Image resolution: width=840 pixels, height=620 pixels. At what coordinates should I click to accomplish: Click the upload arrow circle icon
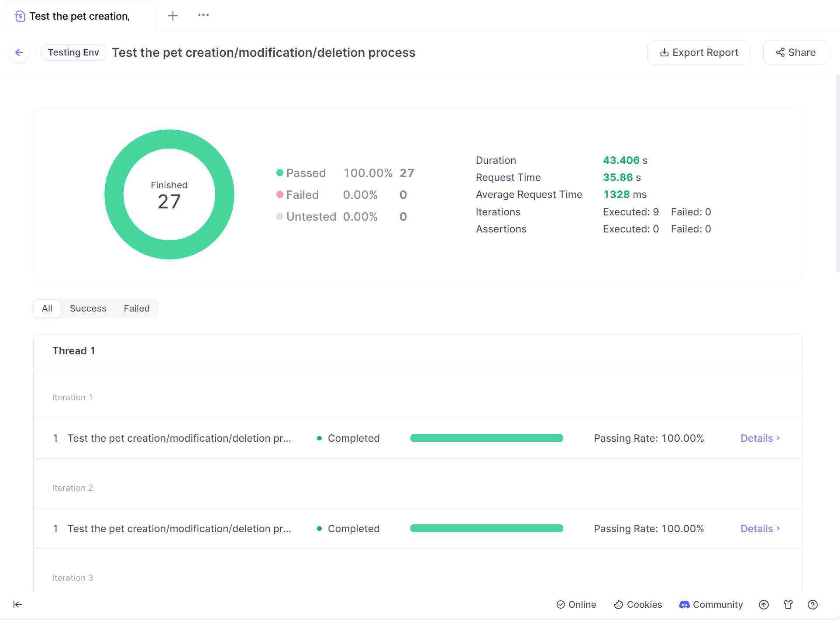click(764, 604)
